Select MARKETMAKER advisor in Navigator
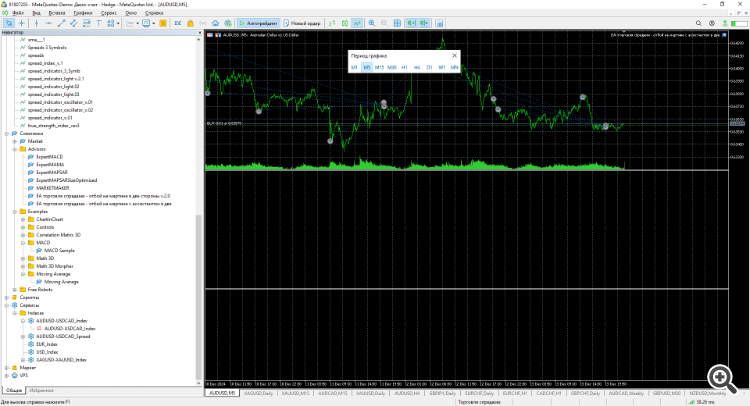The height and width of the screenshot is (406, 750). pos(53,188)
